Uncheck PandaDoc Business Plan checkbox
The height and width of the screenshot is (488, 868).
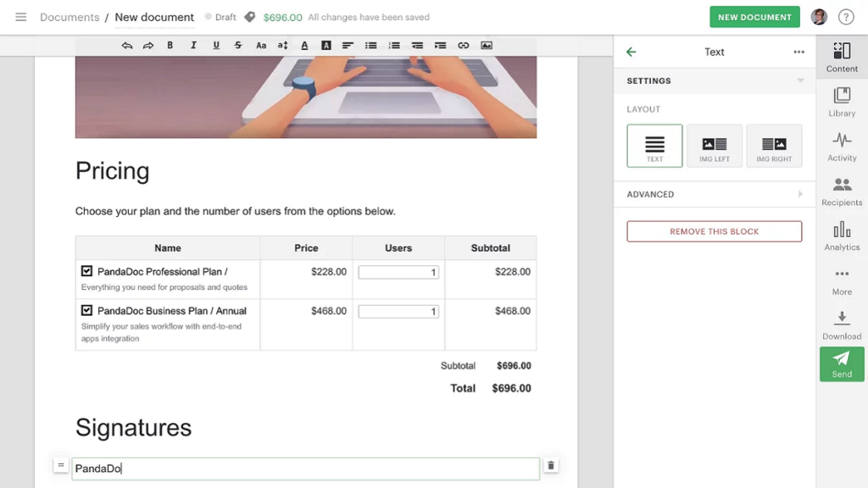[x=86, y=310]
